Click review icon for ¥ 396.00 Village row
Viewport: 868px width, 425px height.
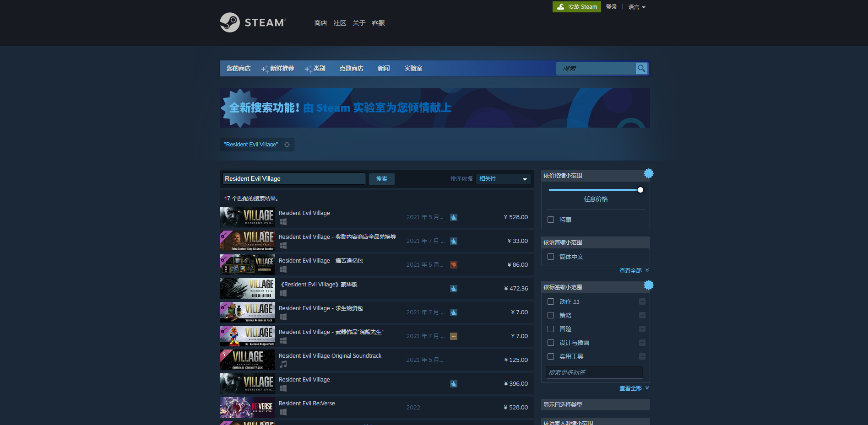coord(454,384)
